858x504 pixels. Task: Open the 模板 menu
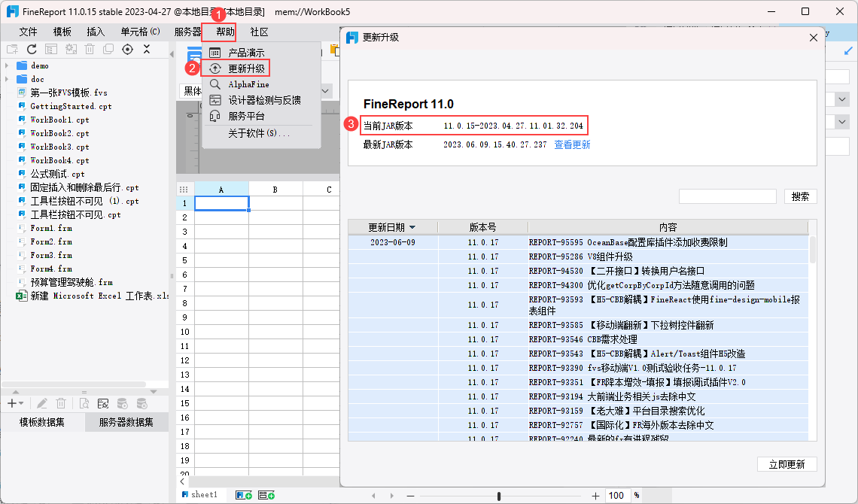click(x=62, y=32)
